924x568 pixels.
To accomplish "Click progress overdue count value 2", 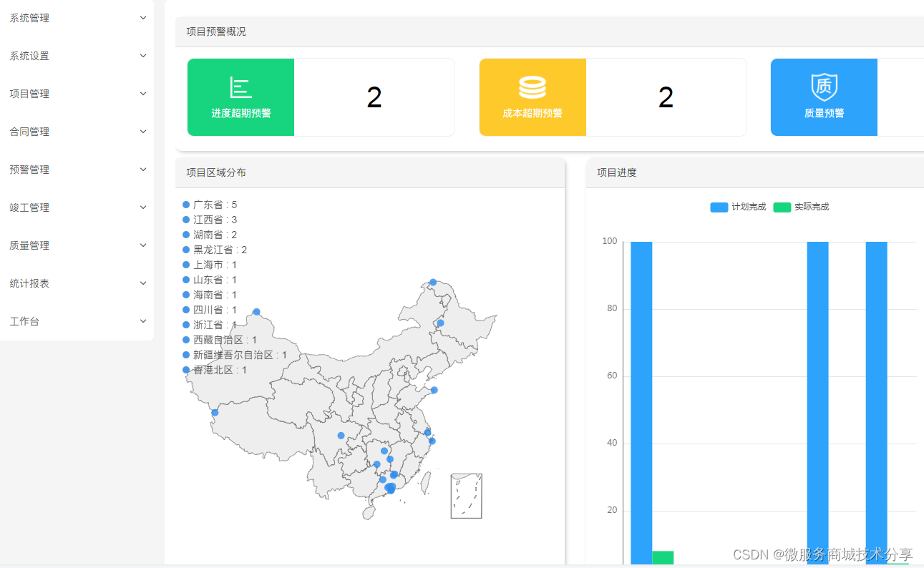I will [374, 98].
